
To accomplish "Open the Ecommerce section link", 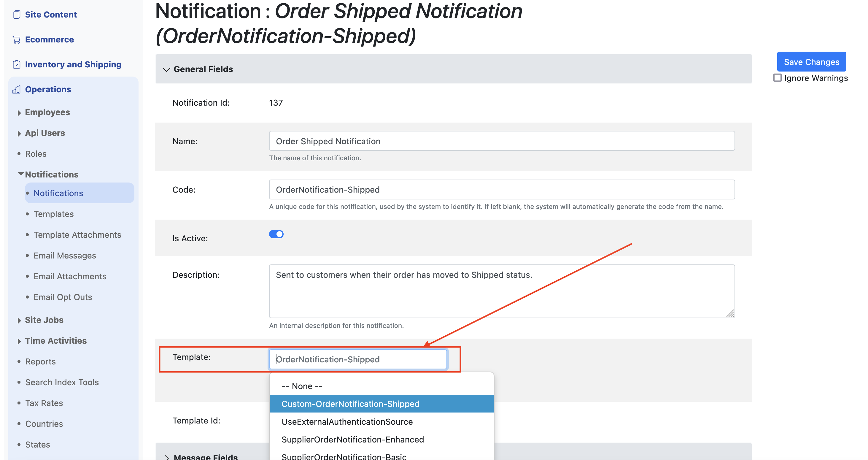I will tap(50, 39).
